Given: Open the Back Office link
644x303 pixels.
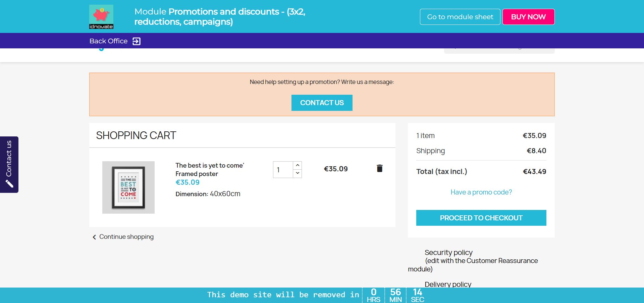Looking at the screenshot, I should [x=108, y=41].
